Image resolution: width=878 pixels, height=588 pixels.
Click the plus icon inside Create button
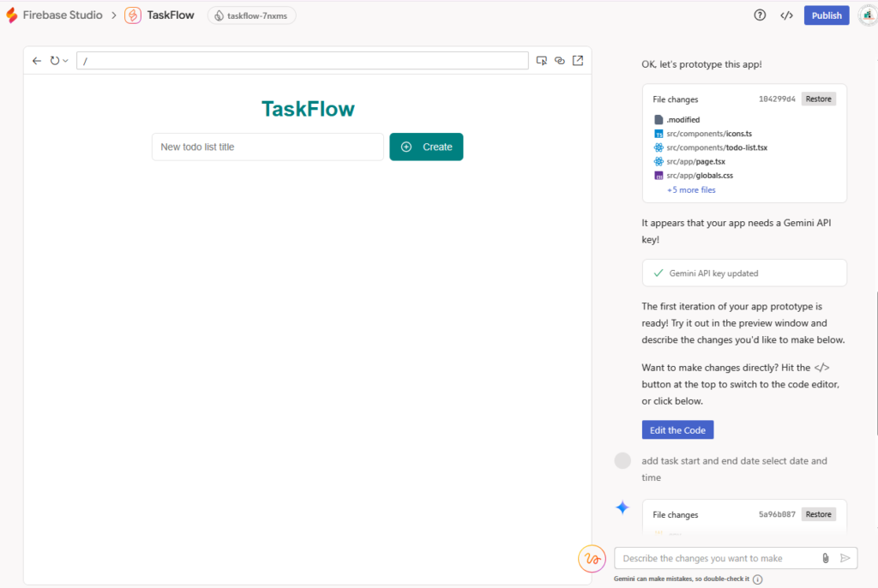pyautogui.click(x=406, y=147)
